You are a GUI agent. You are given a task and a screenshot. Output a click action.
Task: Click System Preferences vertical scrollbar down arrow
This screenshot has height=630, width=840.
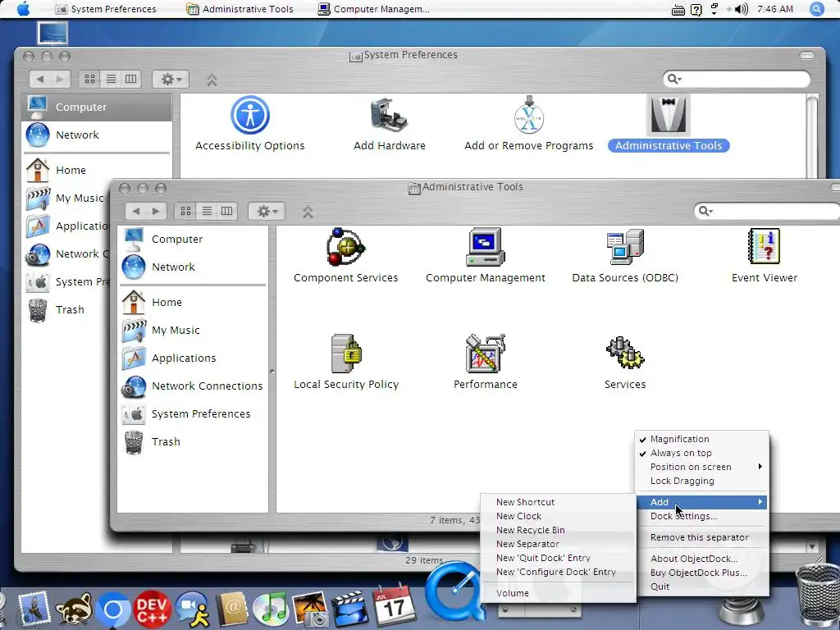tap(812, 547)
